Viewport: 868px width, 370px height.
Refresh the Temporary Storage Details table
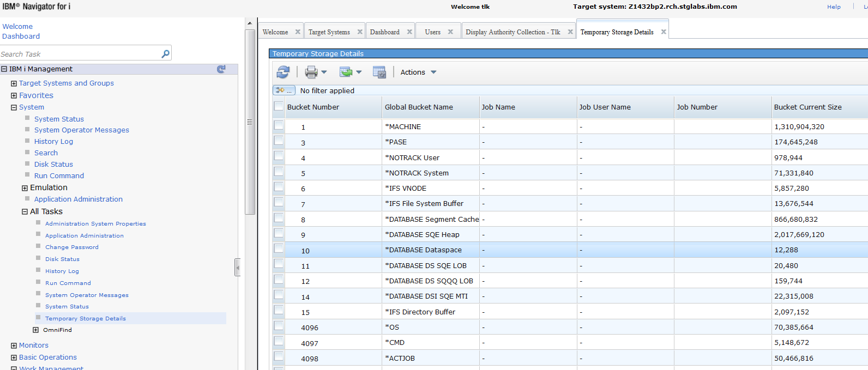click(283, 72)
